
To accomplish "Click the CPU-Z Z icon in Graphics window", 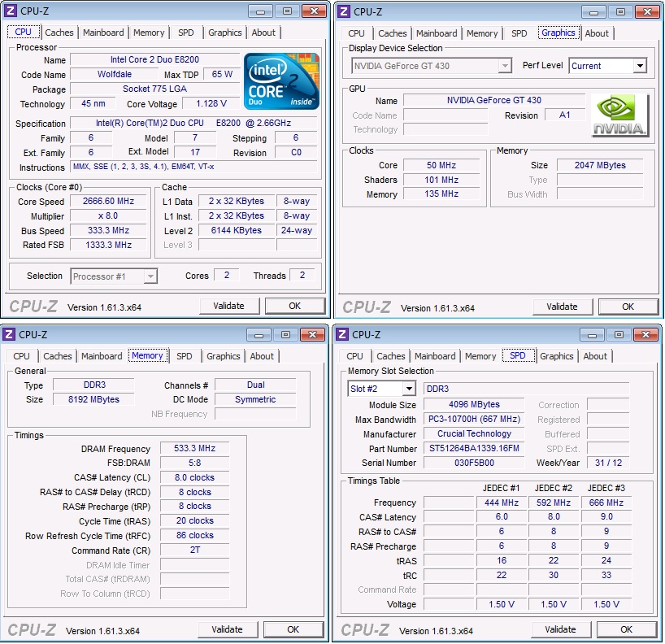I will 345,11.
